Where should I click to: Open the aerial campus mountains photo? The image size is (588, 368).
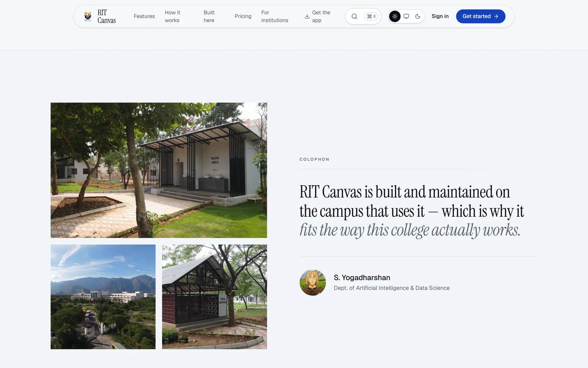[x=103, y=297]
